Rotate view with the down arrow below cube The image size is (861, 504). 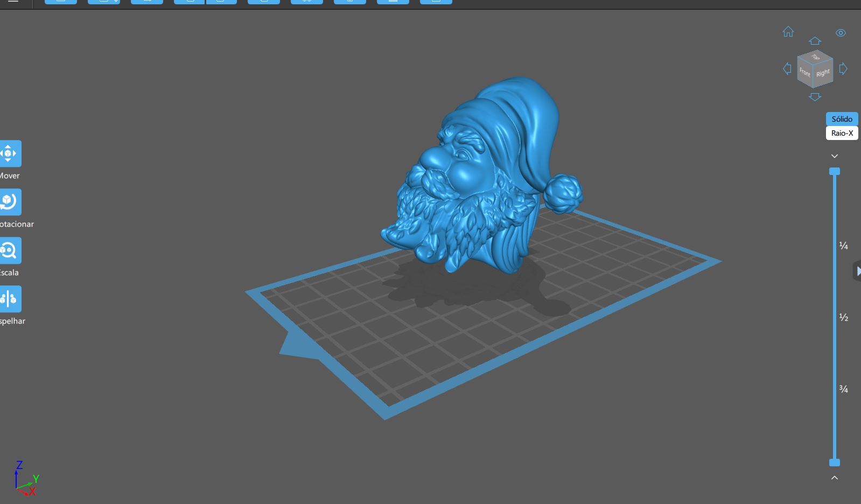coord(815,97)
